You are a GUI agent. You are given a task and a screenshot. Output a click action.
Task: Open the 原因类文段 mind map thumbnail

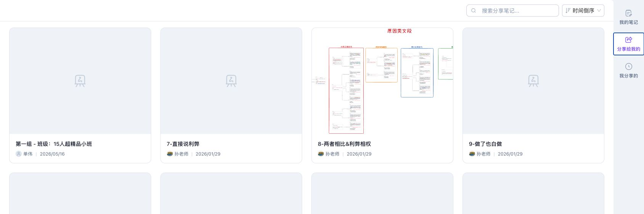(x=382, y=81)
